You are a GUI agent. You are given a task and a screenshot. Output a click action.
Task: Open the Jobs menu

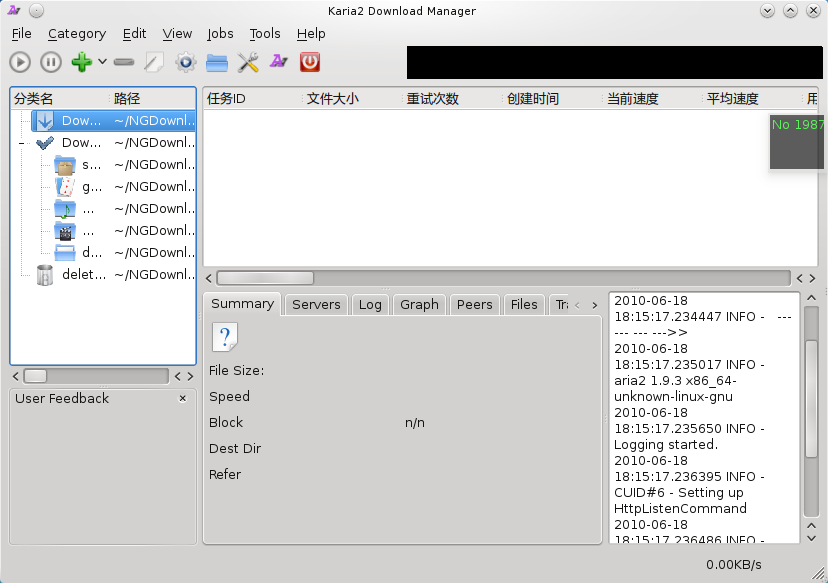pyautogui.click(x=220, y=34)
